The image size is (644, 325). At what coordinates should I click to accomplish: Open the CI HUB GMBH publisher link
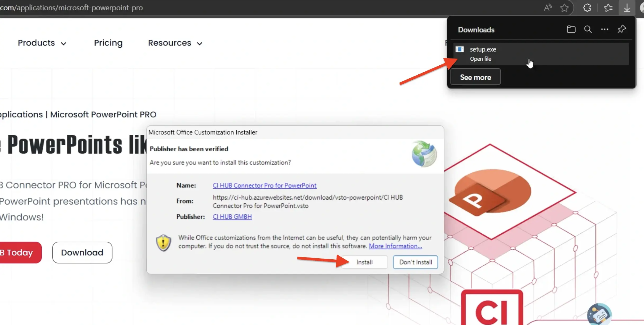click(x=232, y=217)
